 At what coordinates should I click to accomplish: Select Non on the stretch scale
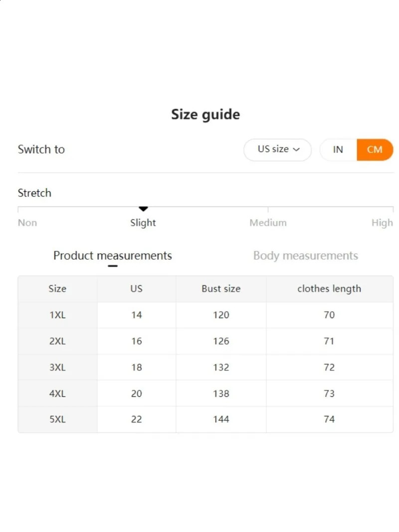pyautogui.click(x=27, y=222)
